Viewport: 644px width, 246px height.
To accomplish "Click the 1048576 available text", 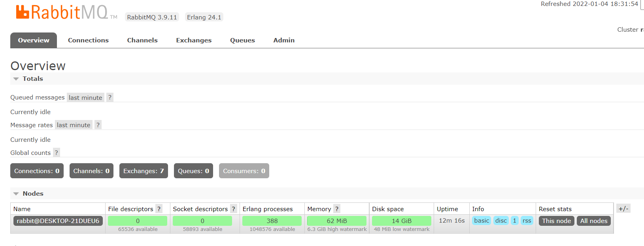I will 272,229.
